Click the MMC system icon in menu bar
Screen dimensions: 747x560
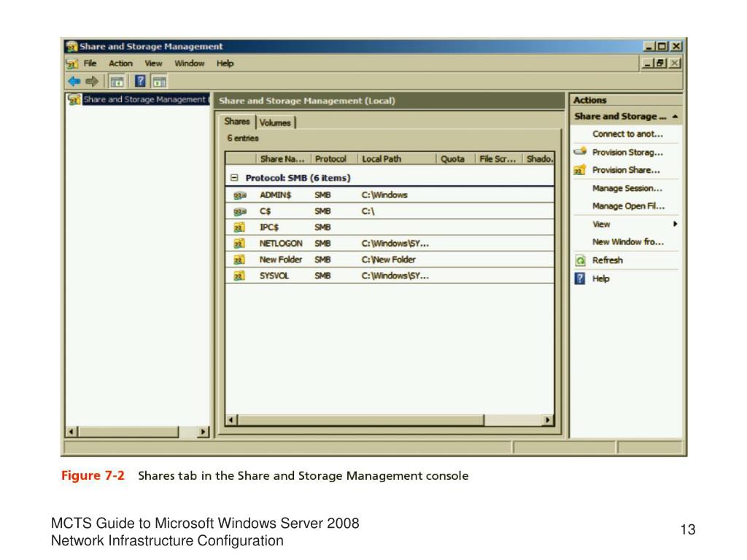72,64
